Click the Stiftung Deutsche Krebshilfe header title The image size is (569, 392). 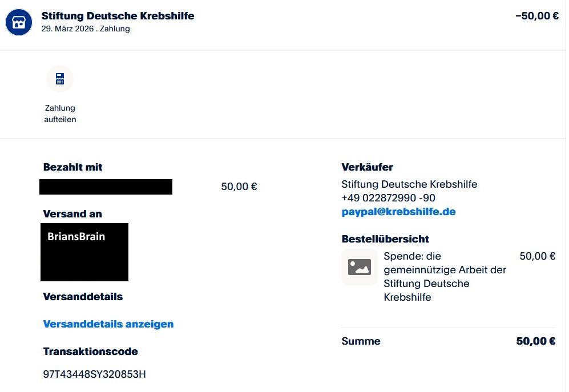[118, 16]
